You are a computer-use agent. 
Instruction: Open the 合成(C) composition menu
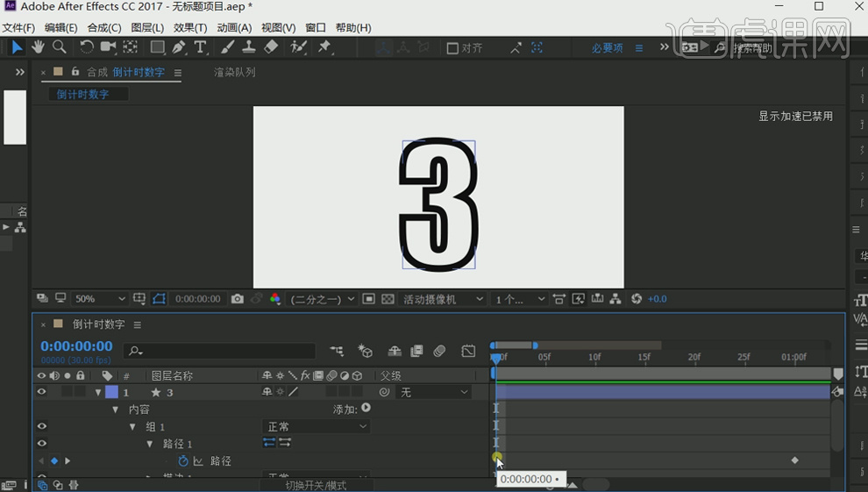(x=104, y=28)
